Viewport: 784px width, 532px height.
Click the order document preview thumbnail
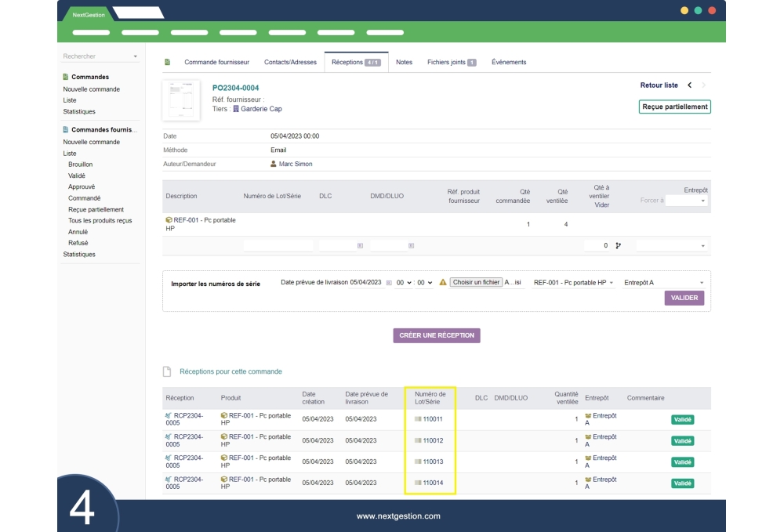point(181,100)
